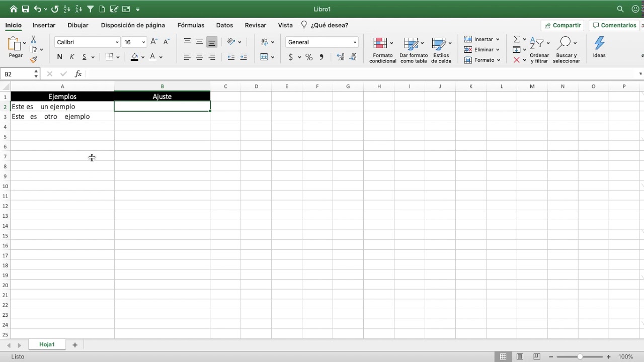The height and width of the screenshot is (362, 644).
Task: Align text to top of cell
Action: click(x=187, y=42)
